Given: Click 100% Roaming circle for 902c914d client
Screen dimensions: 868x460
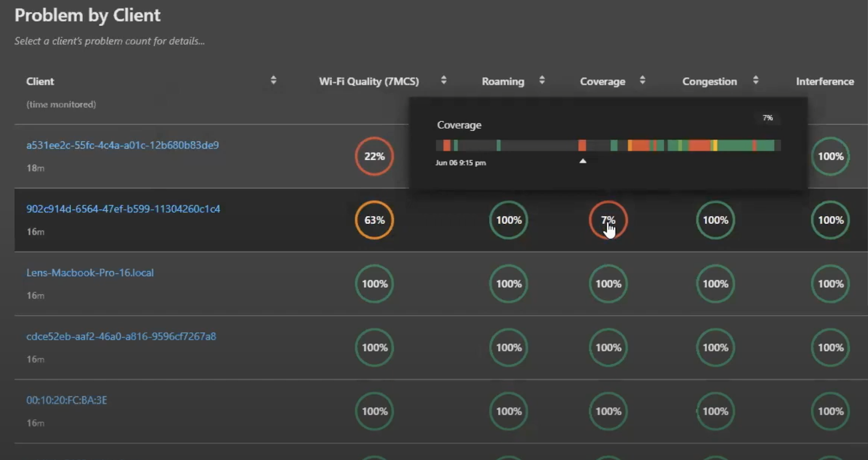Looking at the screenshot, I should (x=509, y=220).
